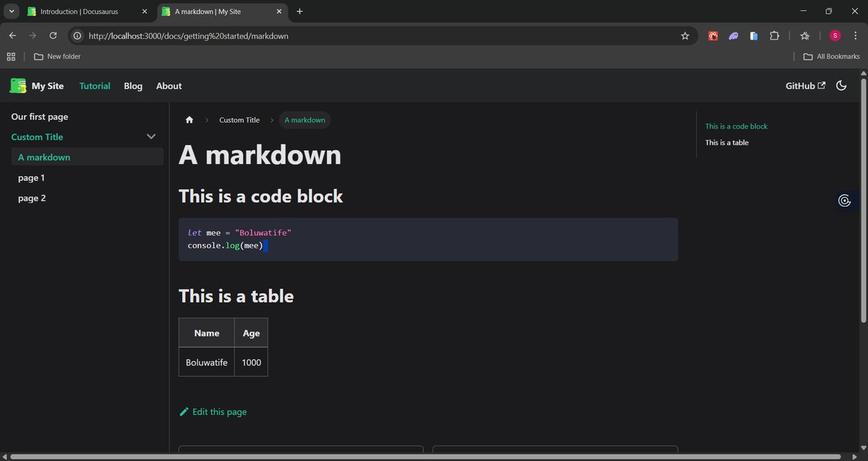This screenshot has height=461, width=868.
Task: Toggle dark/light mode moon icon
Action: pyautogui.click(x=841, y=86)
